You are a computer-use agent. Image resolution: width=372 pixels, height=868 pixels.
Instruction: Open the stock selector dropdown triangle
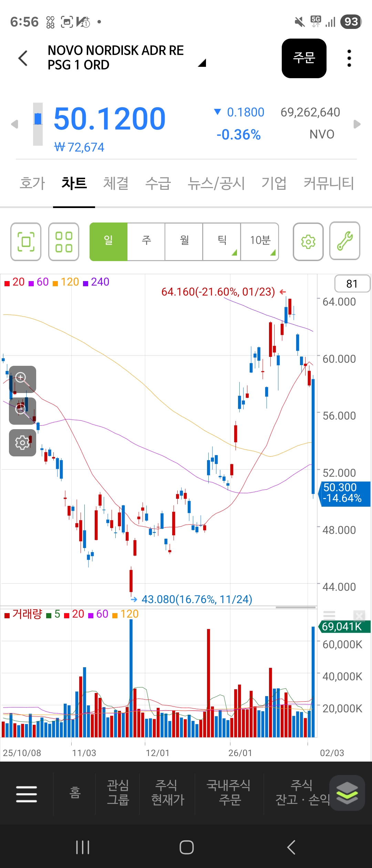click(202, 63)
